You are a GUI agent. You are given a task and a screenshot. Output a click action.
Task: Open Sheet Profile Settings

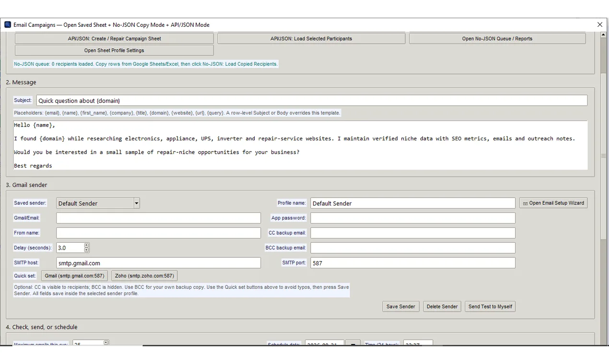click(114, 50)
